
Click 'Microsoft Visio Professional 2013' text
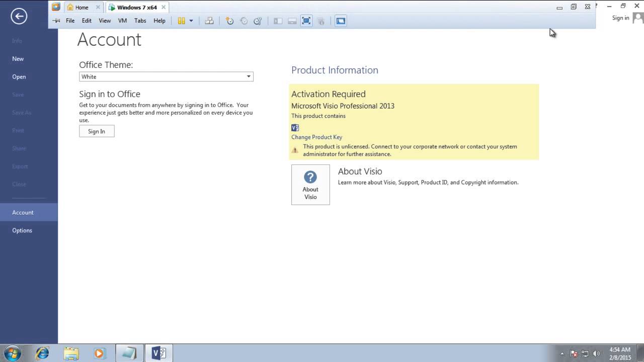(343, 106)
